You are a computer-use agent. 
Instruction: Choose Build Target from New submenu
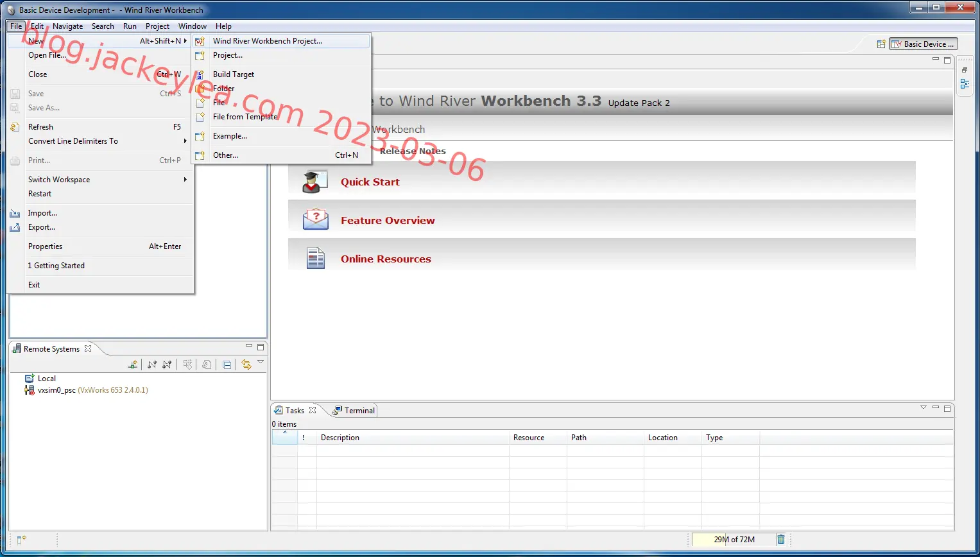tap(282, 74)
